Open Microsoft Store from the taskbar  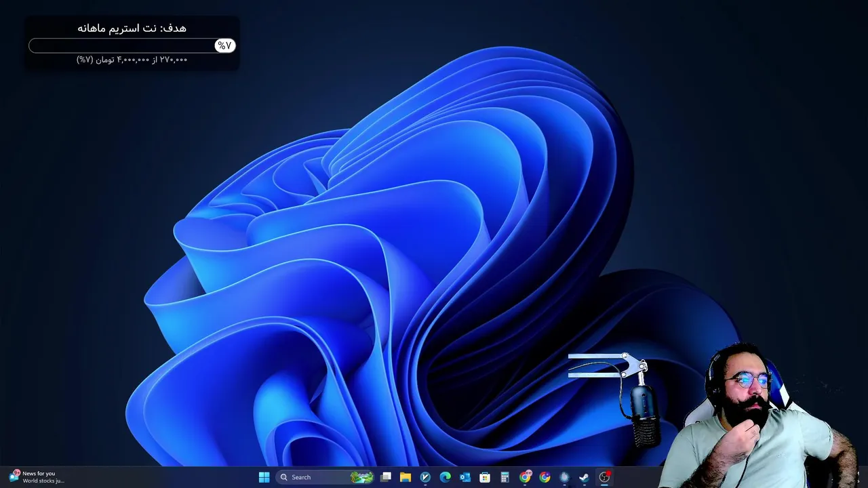pos(485,477)
